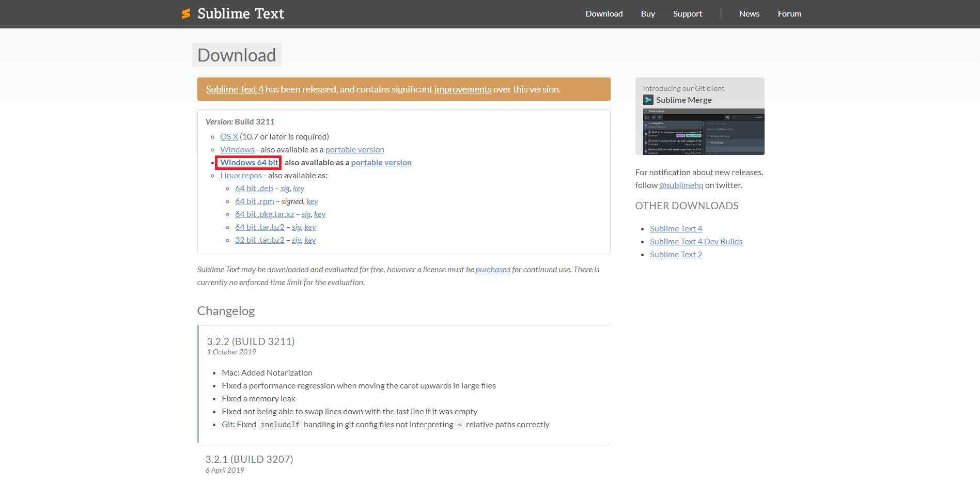Get portable version for Windows 64 bit
The width and height of the screenshot is (980, 483).
click(381, 163)
